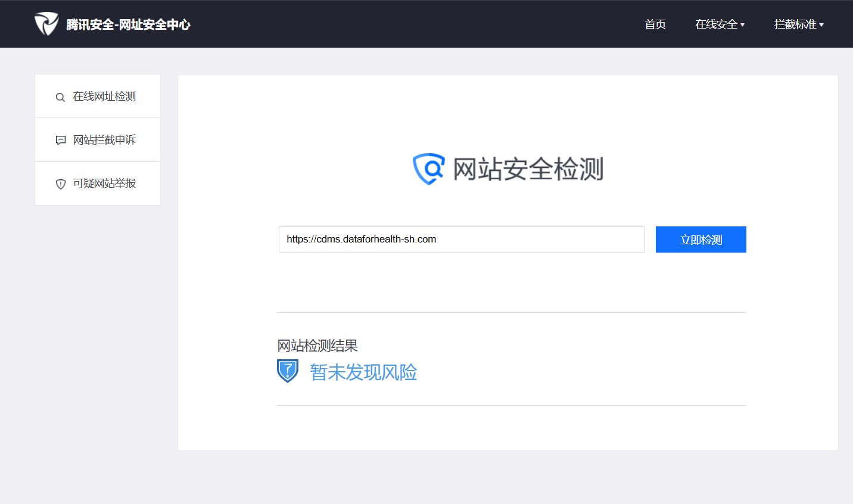Click the magnifier icon beside 在线网址检测
The width and height of the screenshot is (853, 504).
60,97
